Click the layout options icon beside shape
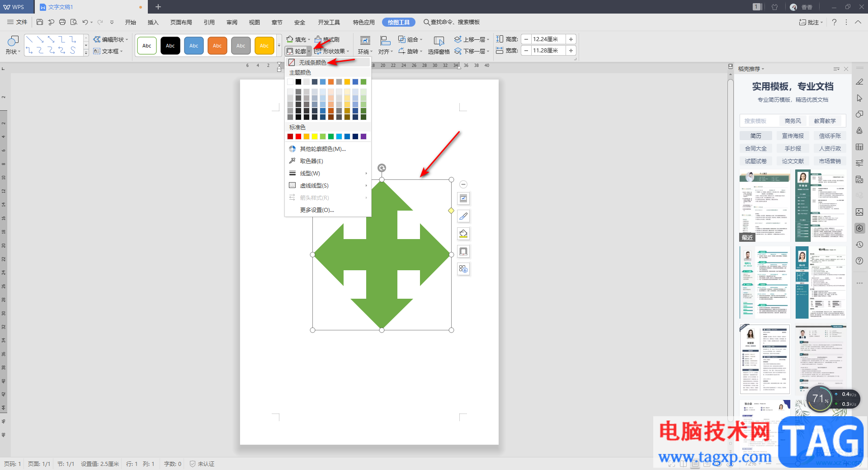This screenshot has height=470, width=868. (463, 198)
